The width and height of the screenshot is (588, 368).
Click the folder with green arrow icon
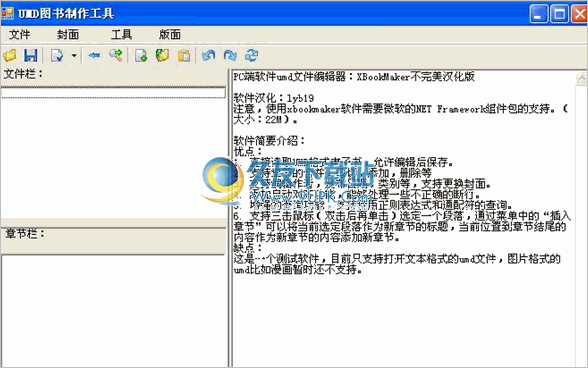[x=162, y=56]
